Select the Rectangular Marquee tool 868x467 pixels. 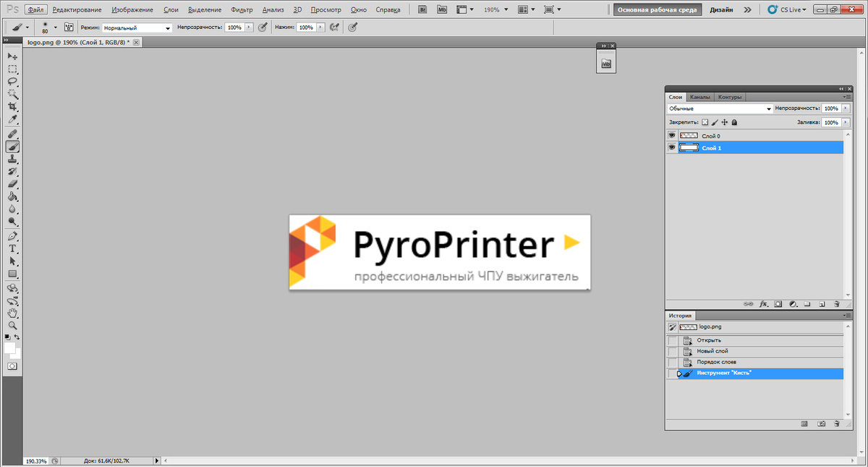coord(12,69)
